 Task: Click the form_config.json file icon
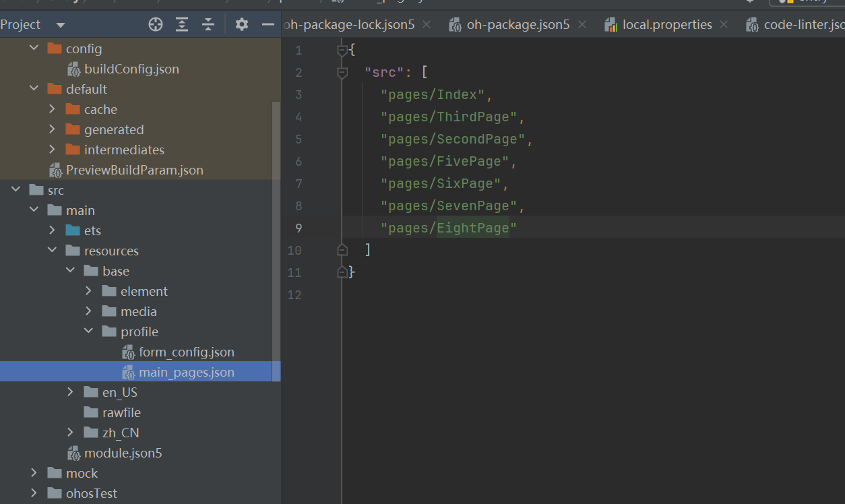(128, 352)
